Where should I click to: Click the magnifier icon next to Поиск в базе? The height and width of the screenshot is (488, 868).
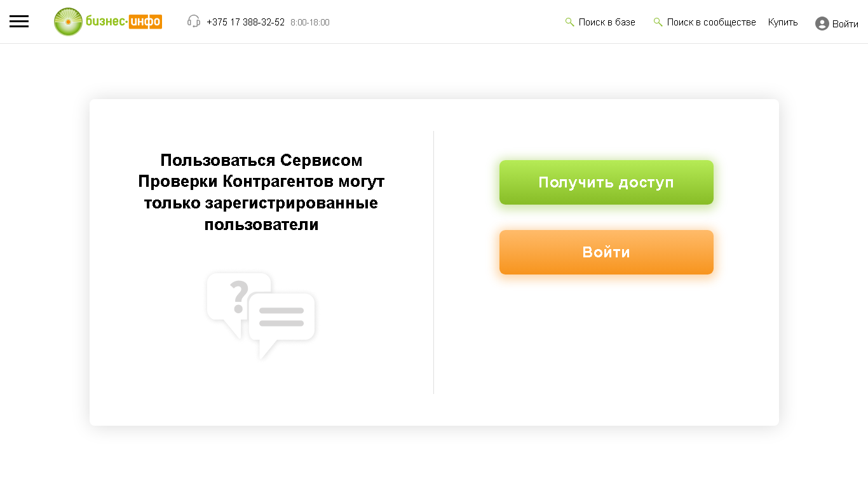click(x=570, y=22)
